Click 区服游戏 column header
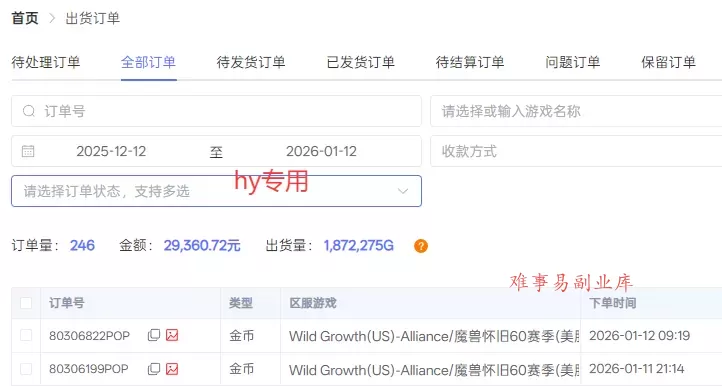This screenshot has width=722, height=386. tap(313, 303)
